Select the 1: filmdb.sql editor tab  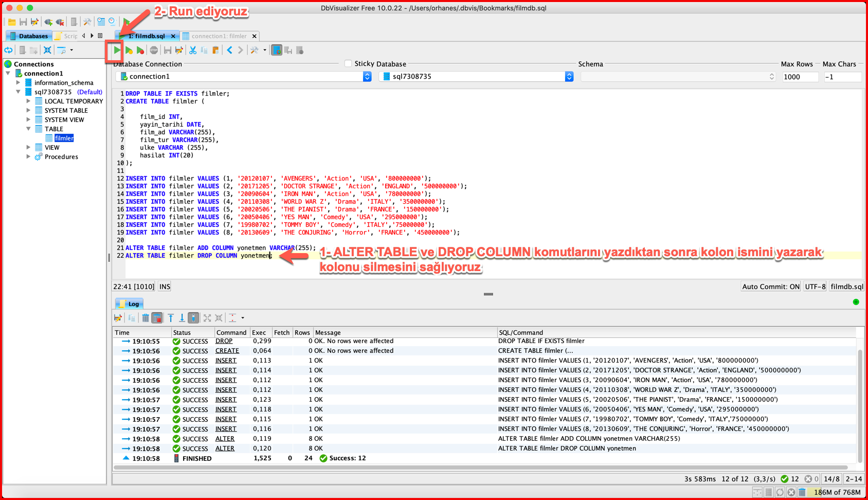point(147,36)
